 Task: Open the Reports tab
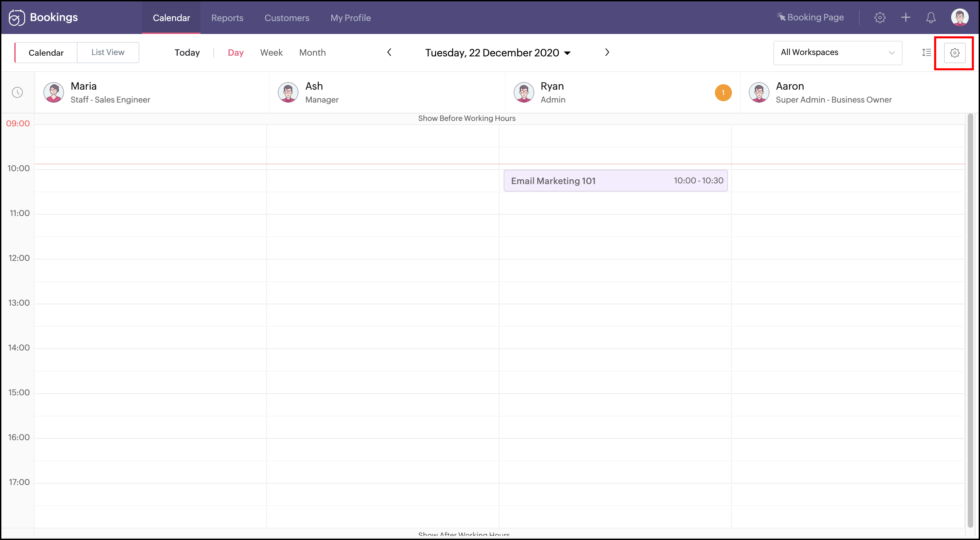click(227, 18)
